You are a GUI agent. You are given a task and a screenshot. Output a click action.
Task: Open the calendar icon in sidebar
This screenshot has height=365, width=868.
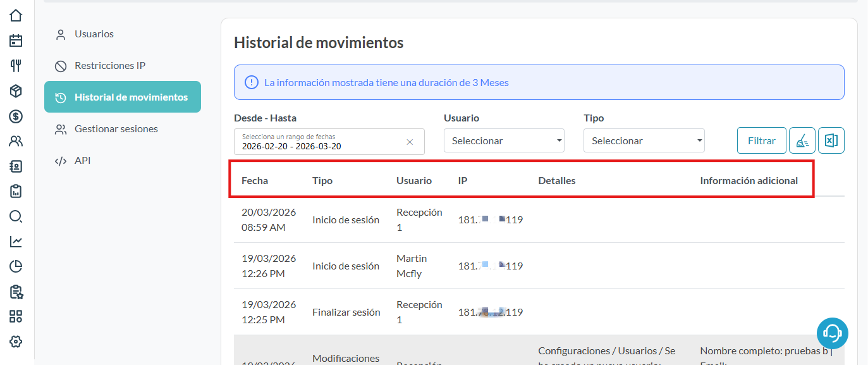coord(16,40)
